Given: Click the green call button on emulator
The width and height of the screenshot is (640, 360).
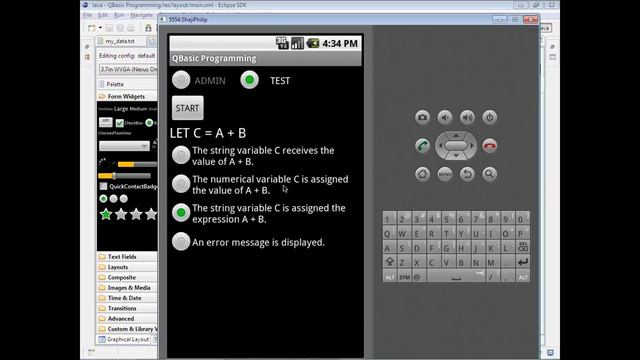Looking at the screenshot, I should click(x=422, y=146).
